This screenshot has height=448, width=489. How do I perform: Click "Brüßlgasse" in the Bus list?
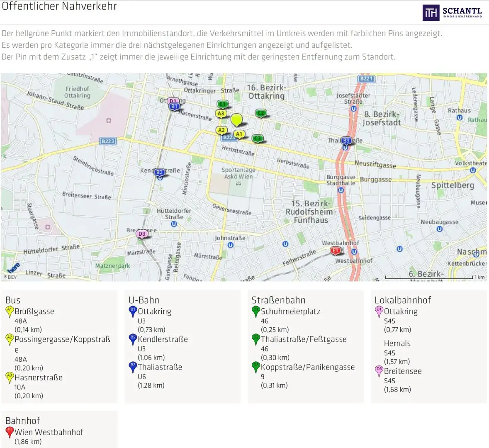click(34, 312)
